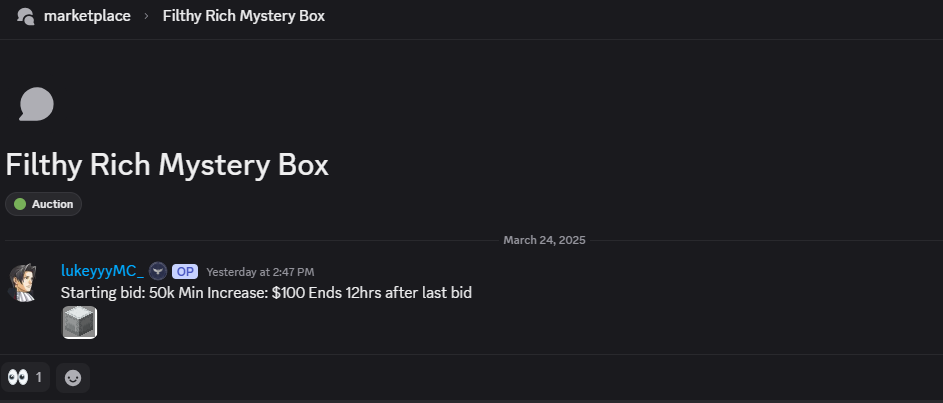Click the OP badge next to the username

[184, 271]
